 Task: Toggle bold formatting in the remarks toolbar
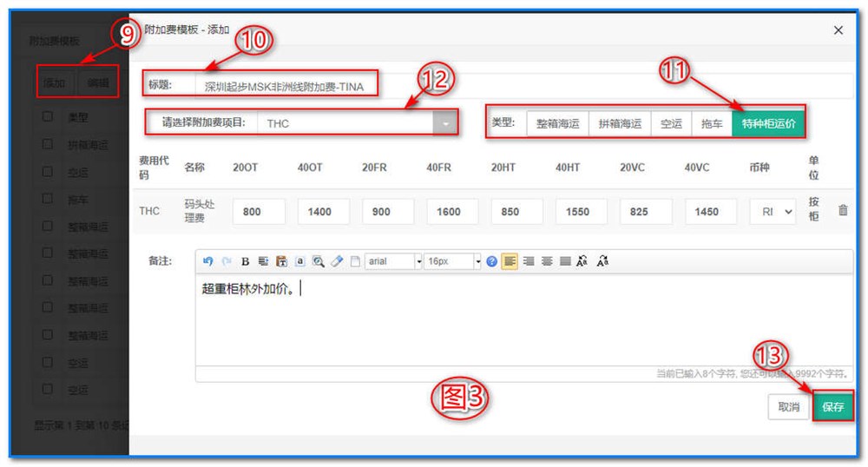tap(246, 261)
